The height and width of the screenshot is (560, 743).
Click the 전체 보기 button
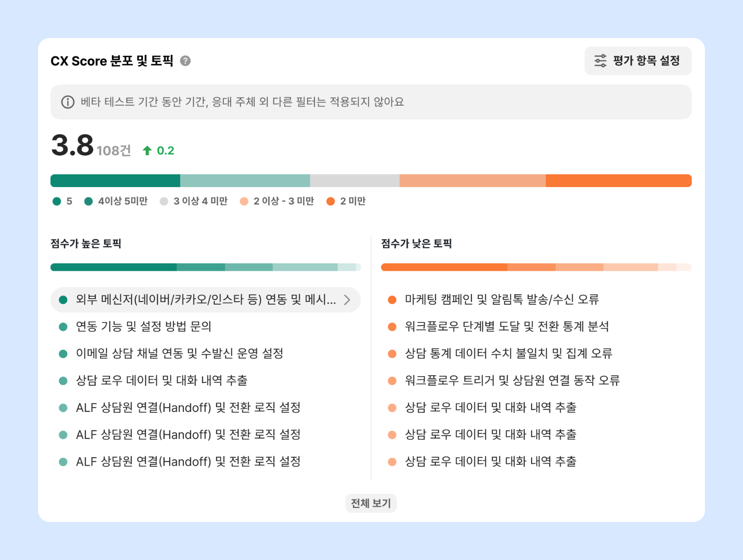pos(371,503)
